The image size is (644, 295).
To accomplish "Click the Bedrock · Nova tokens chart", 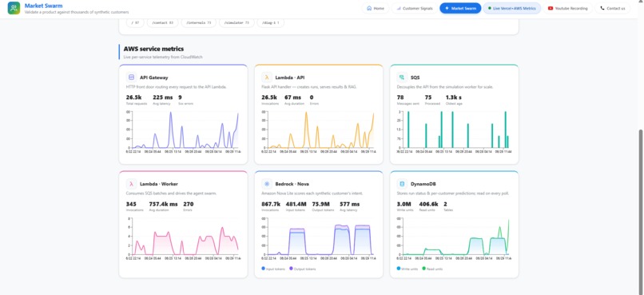I will pos(319,238).
